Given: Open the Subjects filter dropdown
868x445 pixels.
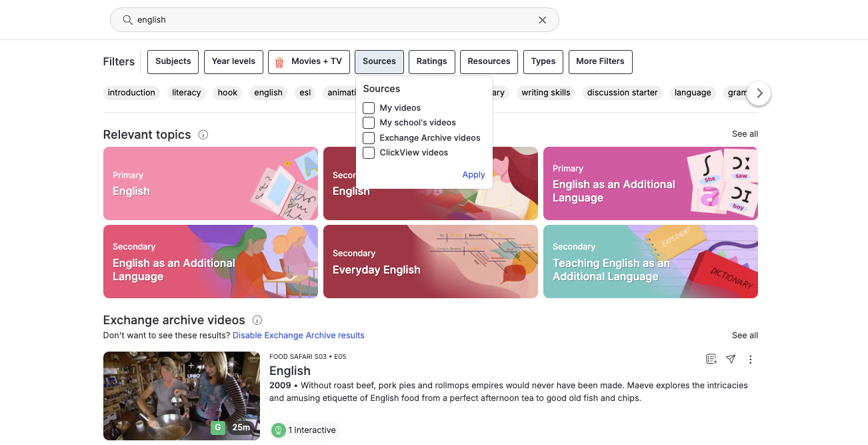Looking at the screenshot, I should pos(173,61).
